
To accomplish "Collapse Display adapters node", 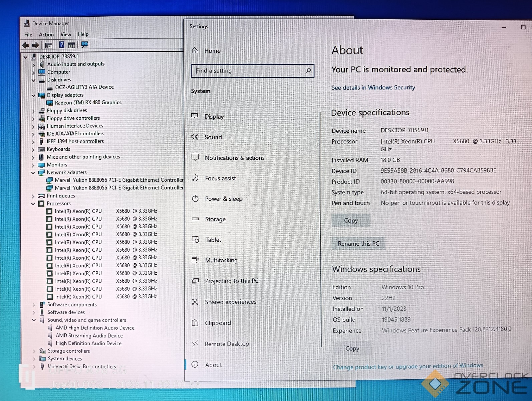I will pos(33,96).
